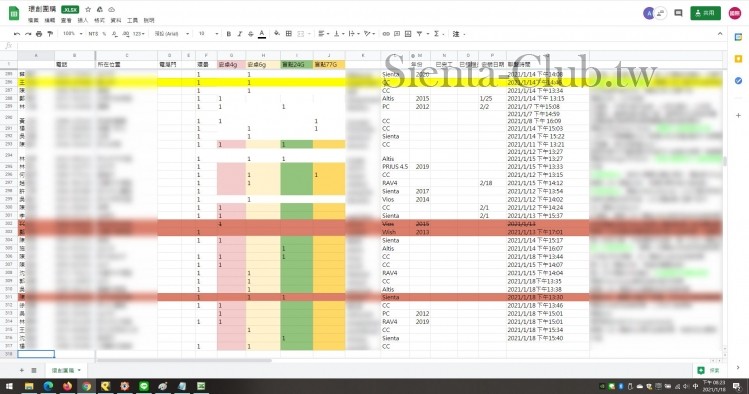Screen dimensions: 749x394
Task: Click the insert chart icon
Action: pyautogui.click(x=408, y=34)
